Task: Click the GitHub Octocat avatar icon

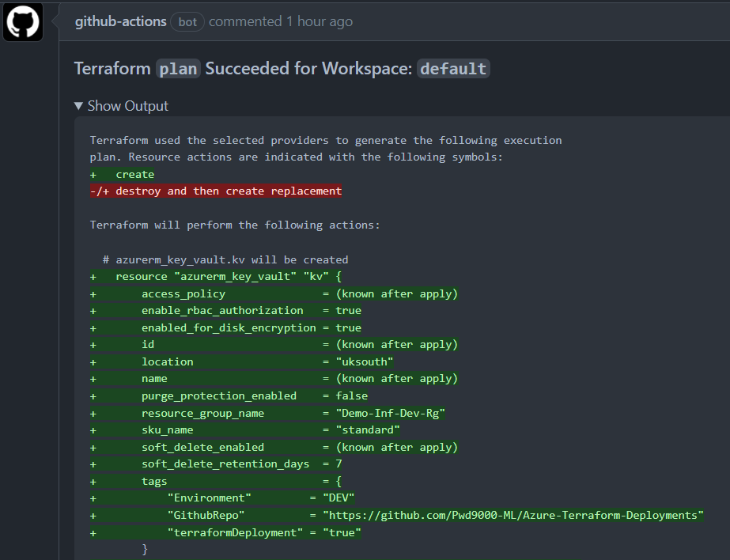Action: (x=23, y=21)
